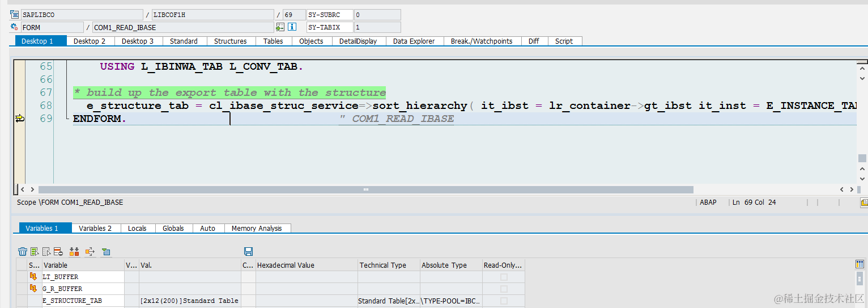Click the change icon next to LT_BUFFER
Screen dimensions: 868x308
coord(33,277)
